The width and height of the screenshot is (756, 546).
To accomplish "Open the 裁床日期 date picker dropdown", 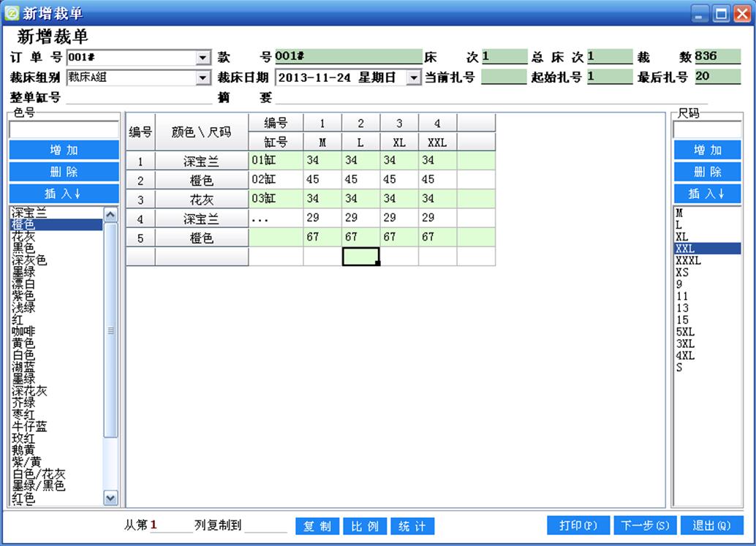I will 414,77.
